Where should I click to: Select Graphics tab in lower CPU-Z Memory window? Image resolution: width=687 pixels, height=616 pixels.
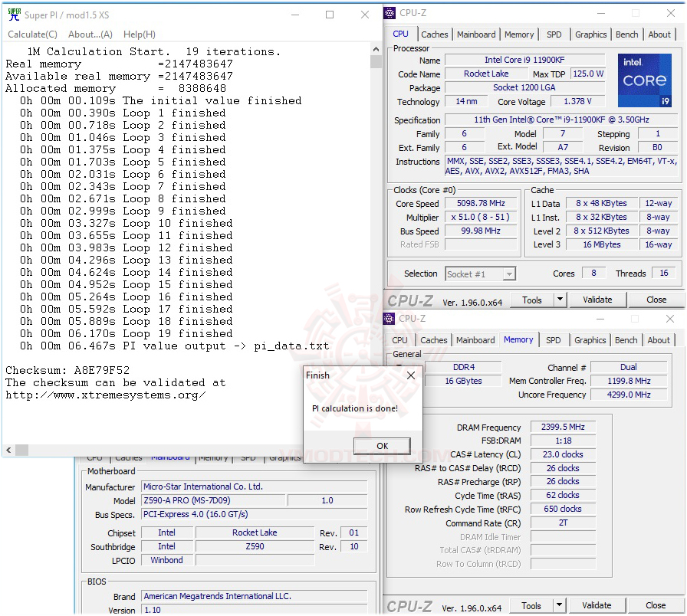[x=590, y=340]
